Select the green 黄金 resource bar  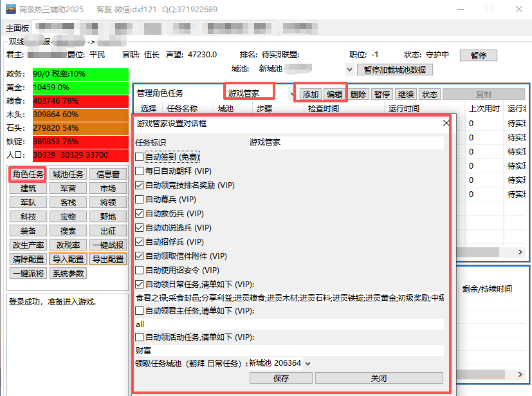click(80, 88)
